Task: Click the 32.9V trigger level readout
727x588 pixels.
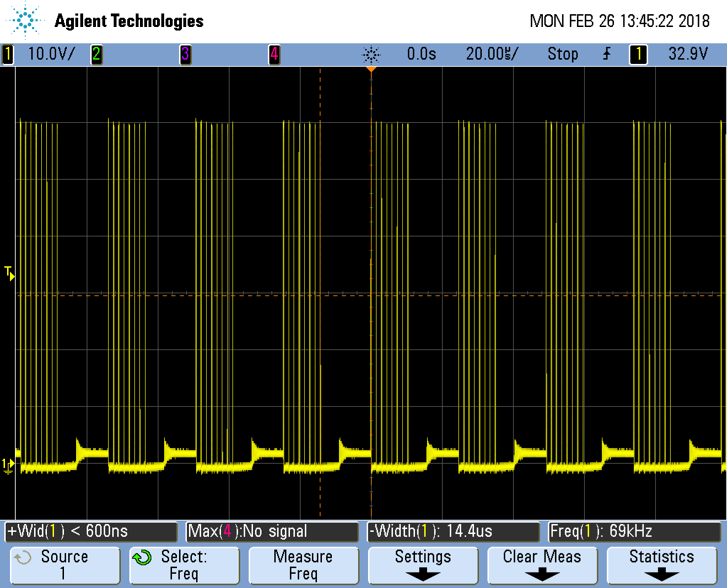Action: (x=688, y=54)
